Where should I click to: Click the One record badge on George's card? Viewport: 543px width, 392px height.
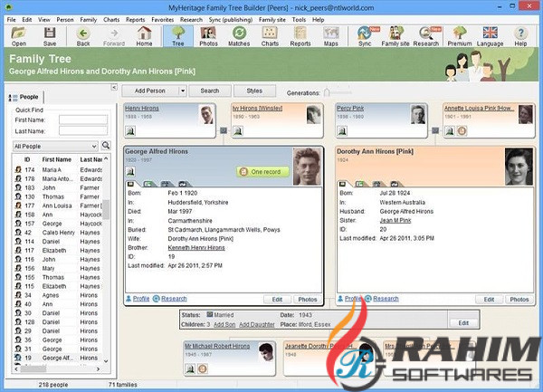pyautogui.click(x=262, y=172)
